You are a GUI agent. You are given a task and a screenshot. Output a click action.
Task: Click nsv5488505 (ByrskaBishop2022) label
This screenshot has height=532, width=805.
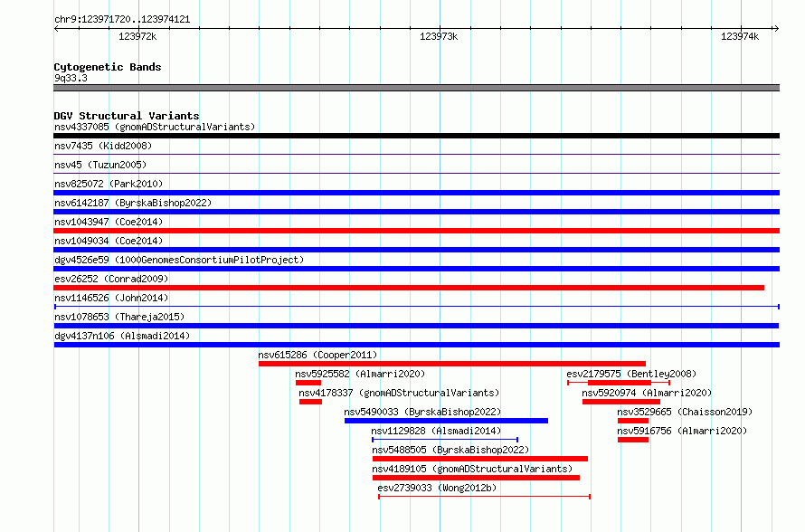click(450, 450)
